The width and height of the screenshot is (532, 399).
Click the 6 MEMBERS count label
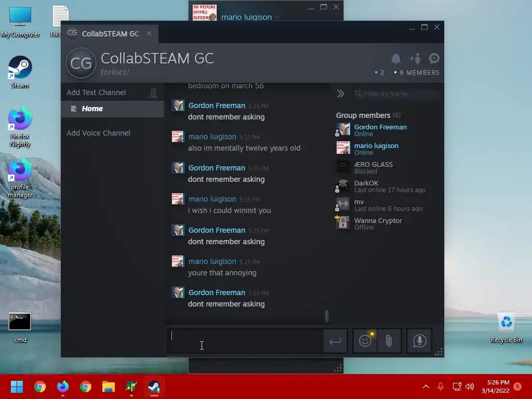pos(417,73)
